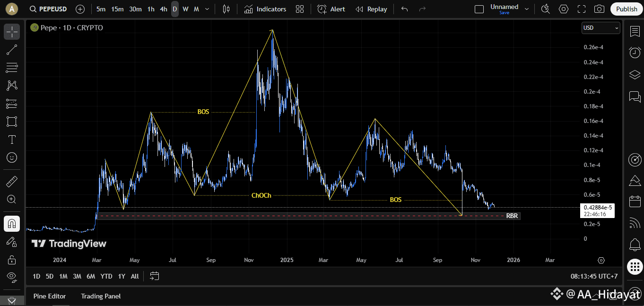Open symbol search PEPEUSD
This screenshot has width=644, height=306.
click(x=49, y=9)
